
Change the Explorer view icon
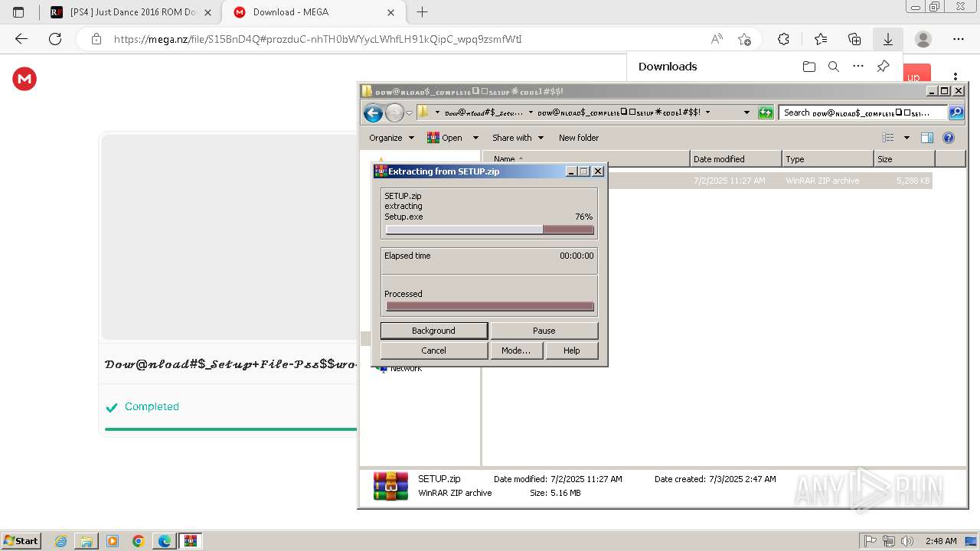(888, 138)
